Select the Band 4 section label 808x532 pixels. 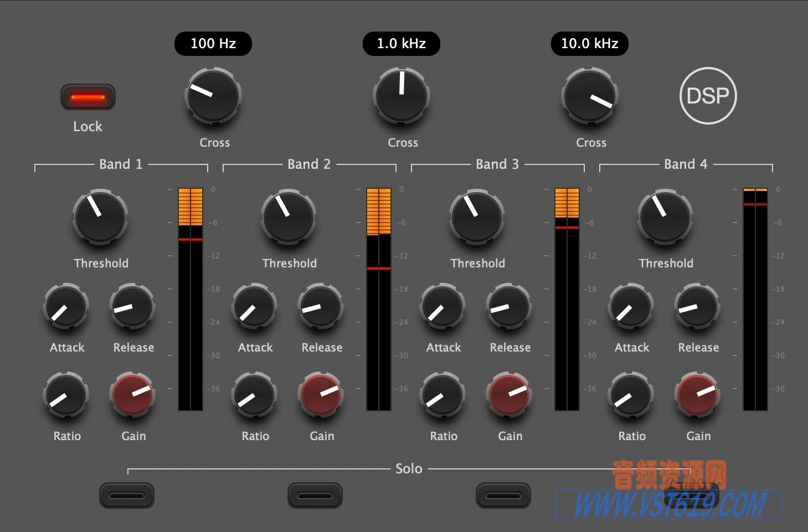pyautogui.click(x=686, y=164)
